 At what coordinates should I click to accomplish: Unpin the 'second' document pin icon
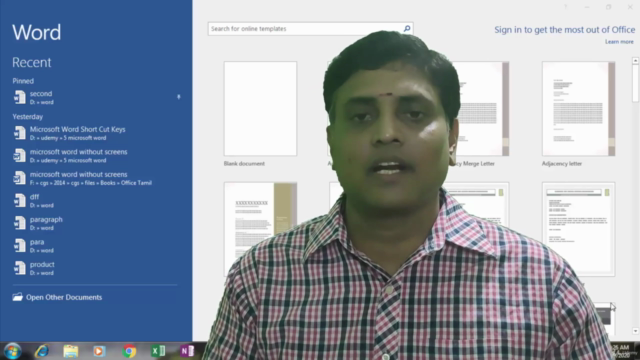pos(178,97)
